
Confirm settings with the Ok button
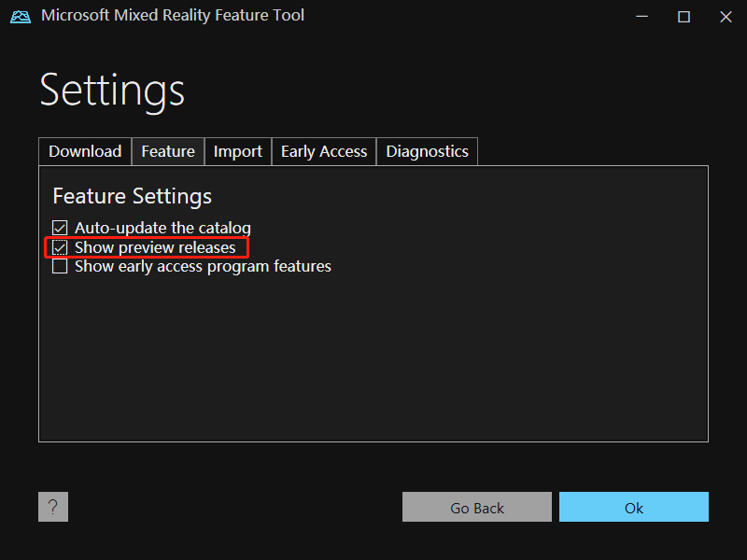point(634,507)
